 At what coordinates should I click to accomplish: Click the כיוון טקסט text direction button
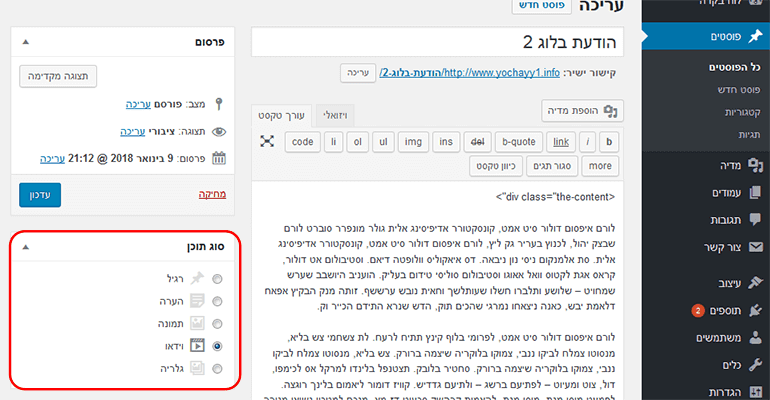495,166
